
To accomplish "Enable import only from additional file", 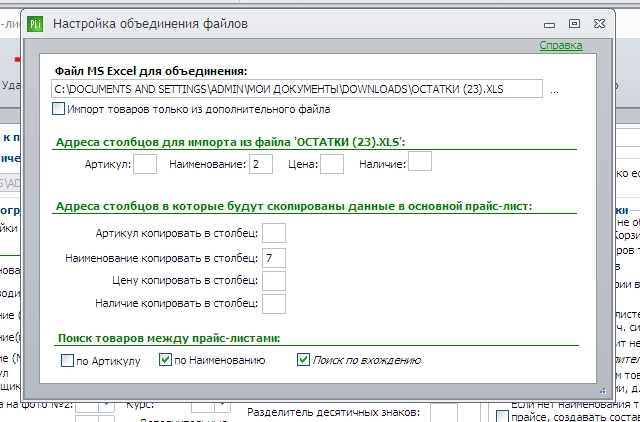I will tap(58, 109).
